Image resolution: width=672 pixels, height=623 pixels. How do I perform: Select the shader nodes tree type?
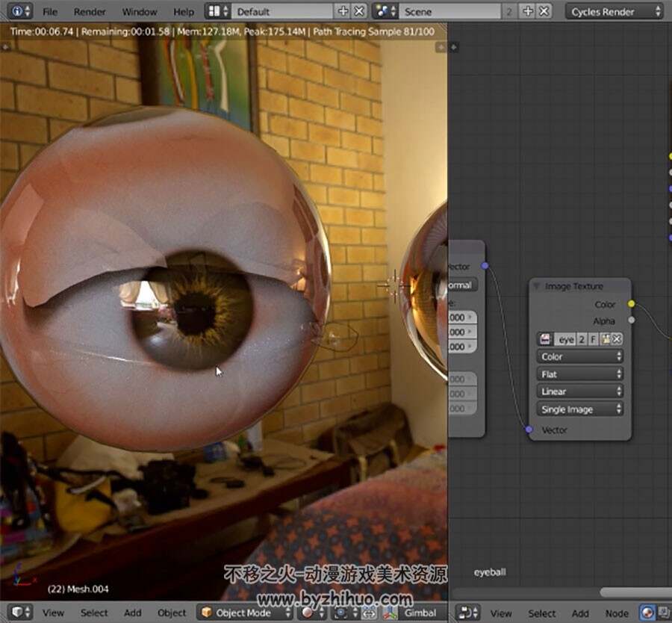pos(647,613)
